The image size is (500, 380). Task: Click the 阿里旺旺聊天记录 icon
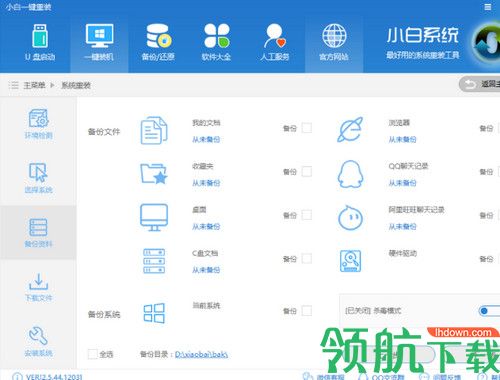350,218
